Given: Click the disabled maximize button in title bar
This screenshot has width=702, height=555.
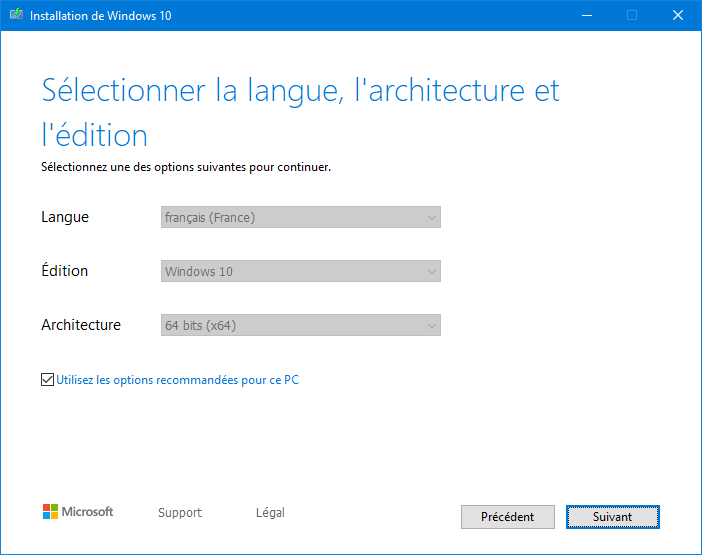Looking at the screenshot, I should coord(632,16).
